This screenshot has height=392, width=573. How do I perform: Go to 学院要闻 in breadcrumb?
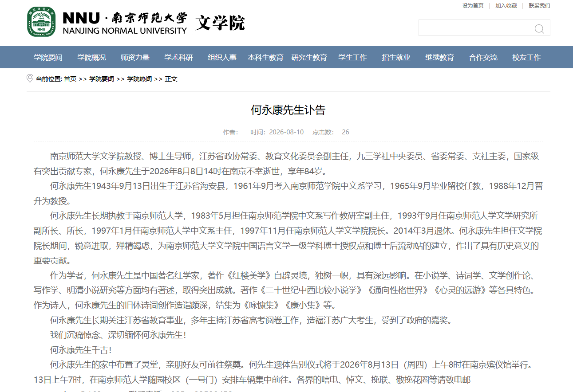pos(102,79)
